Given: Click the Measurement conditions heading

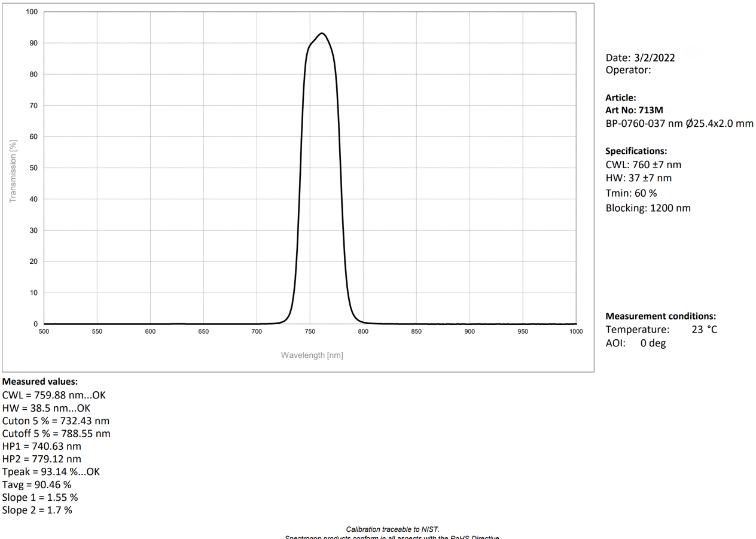Looking at the screenshot, I should tap(660, 316).
